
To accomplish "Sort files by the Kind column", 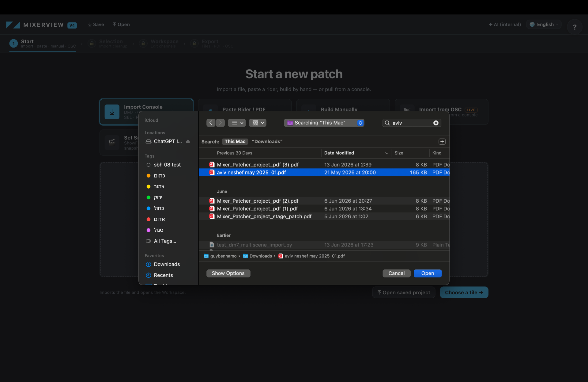I will tap(439, 153).
